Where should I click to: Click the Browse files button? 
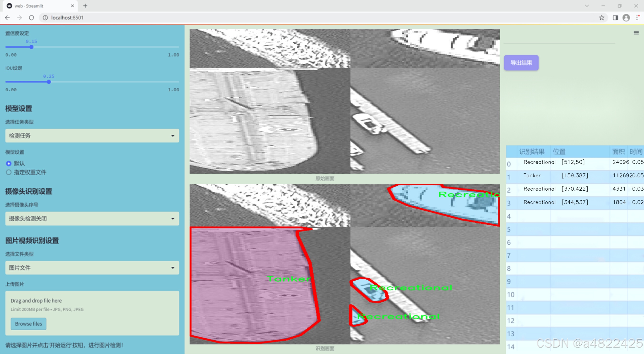pos(28,324)
